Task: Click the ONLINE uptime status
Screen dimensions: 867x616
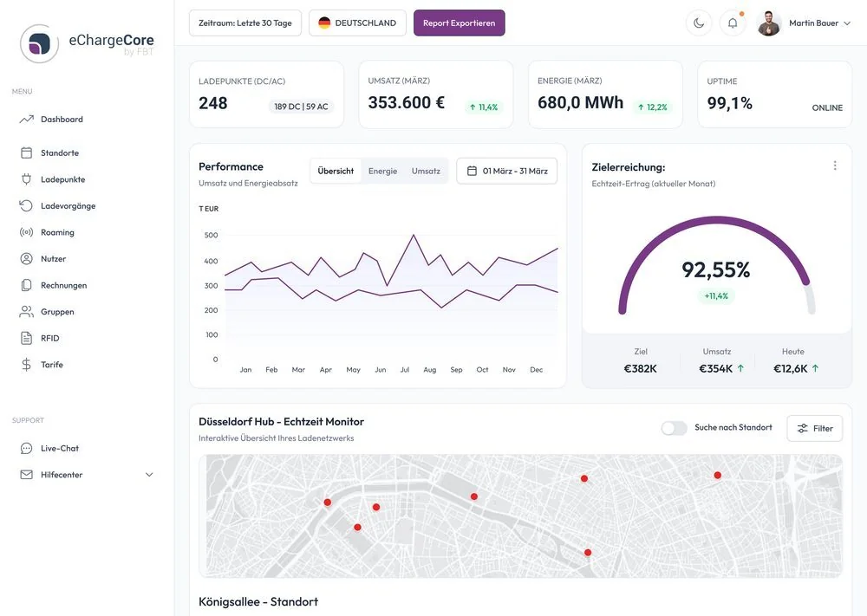Action: tap(827, 107)
